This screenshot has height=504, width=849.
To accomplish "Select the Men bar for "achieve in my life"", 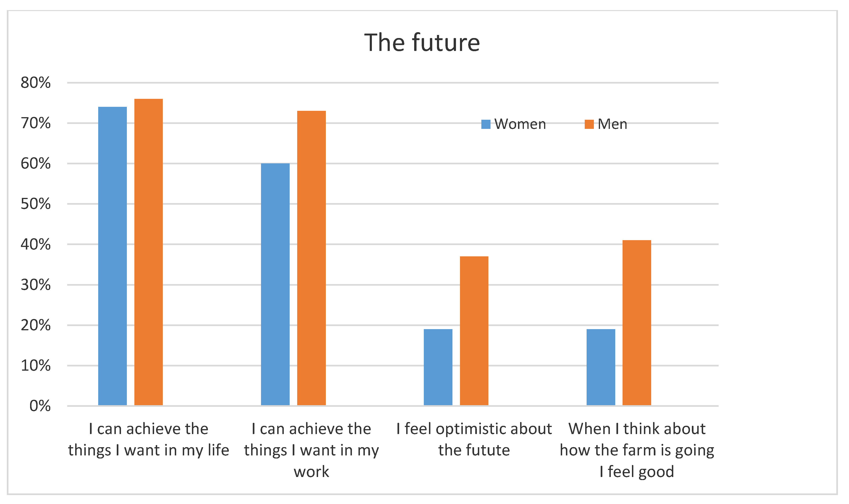I will tap(148, 252).
